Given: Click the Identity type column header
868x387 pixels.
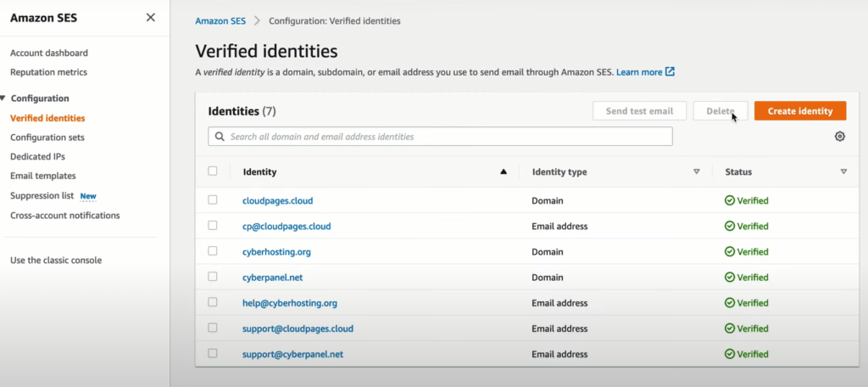Looking at the screenshot, I should pyautogui.click(x=559, y=172).
